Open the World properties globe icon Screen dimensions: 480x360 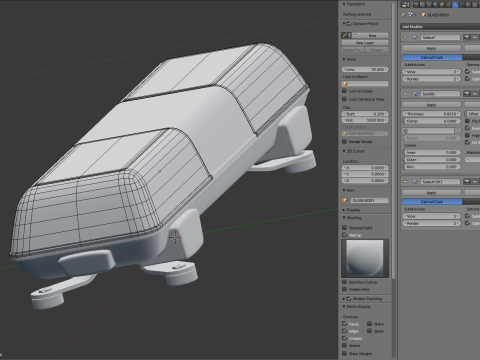(435, 4)
